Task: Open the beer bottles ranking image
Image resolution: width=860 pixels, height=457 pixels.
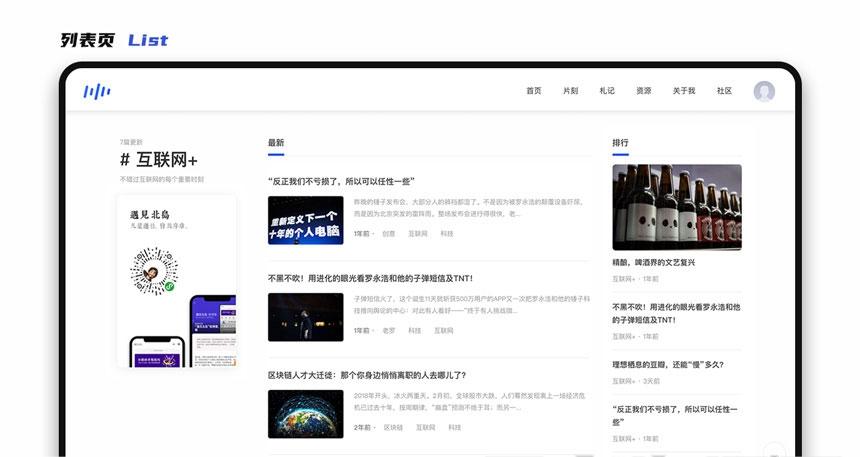Action: click(x=677, y=207)
